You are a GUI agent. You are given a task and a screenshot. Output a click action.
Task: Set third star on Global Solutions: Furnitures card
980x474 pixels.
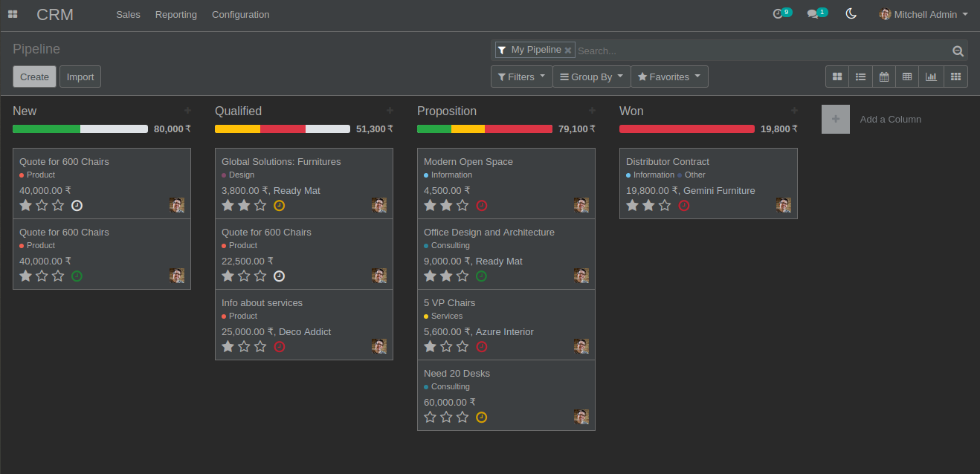click(x=260, y=205)
